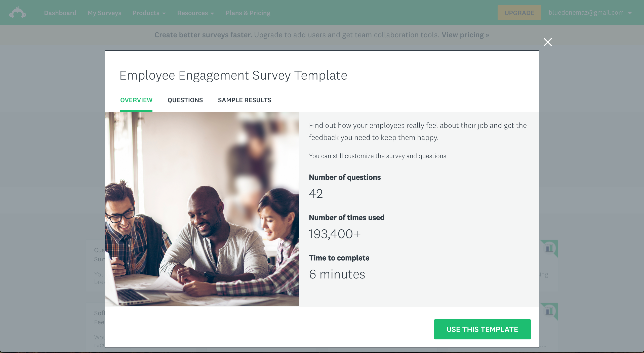
Task: Click USE THIS TEMPLATE button
Action: (x=482, y=329)
